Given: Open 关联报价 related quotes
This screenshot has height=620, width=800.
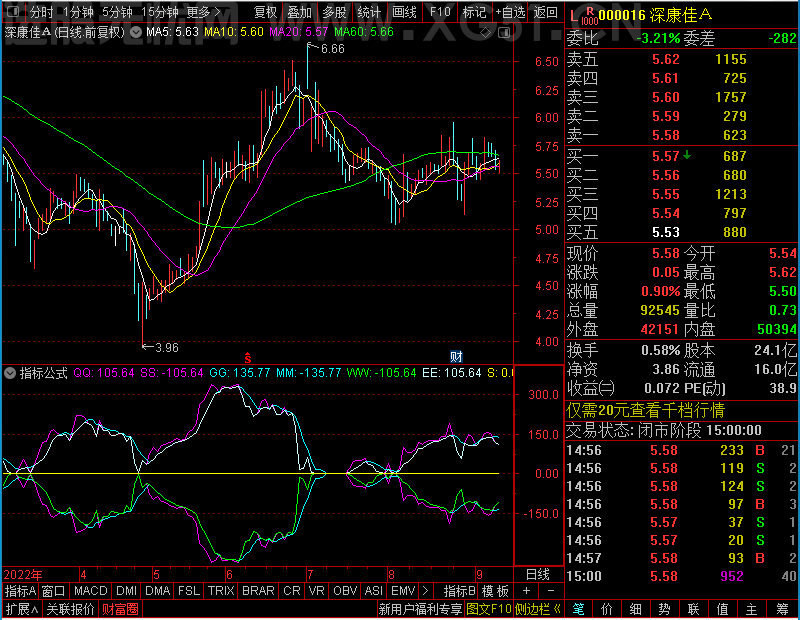Looking at the screenshot, I should pos(70,609).
